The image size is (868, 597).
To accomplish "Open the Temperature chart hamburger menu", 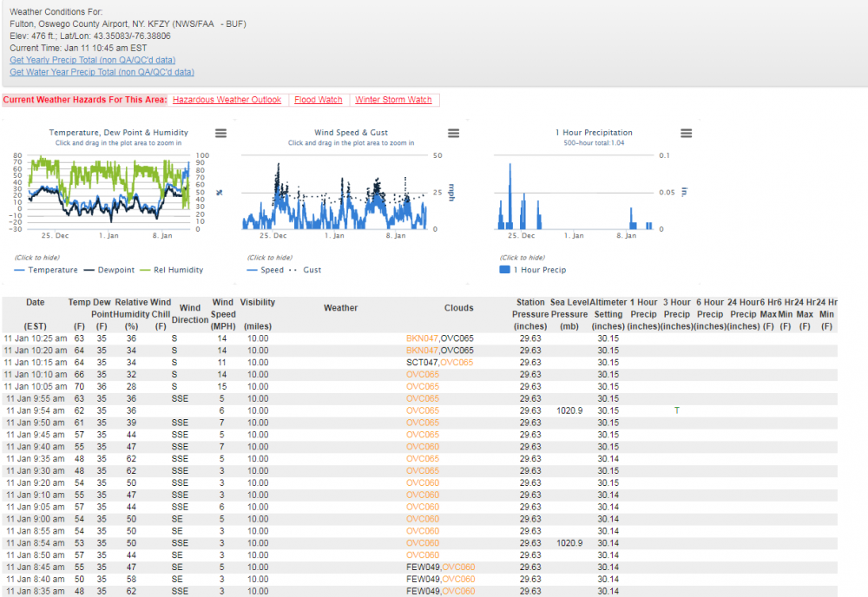I will pyautogui.click(x=220, y=134).
